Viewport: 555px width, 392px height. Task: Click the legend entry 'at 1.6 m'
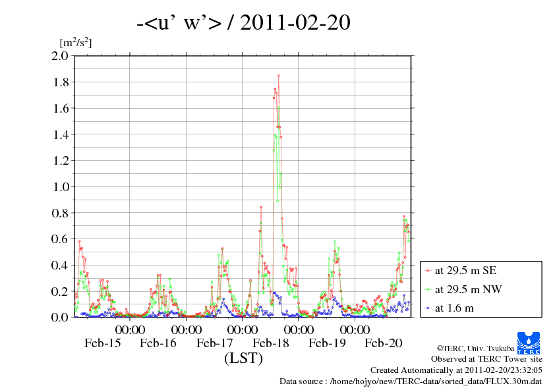454,308
